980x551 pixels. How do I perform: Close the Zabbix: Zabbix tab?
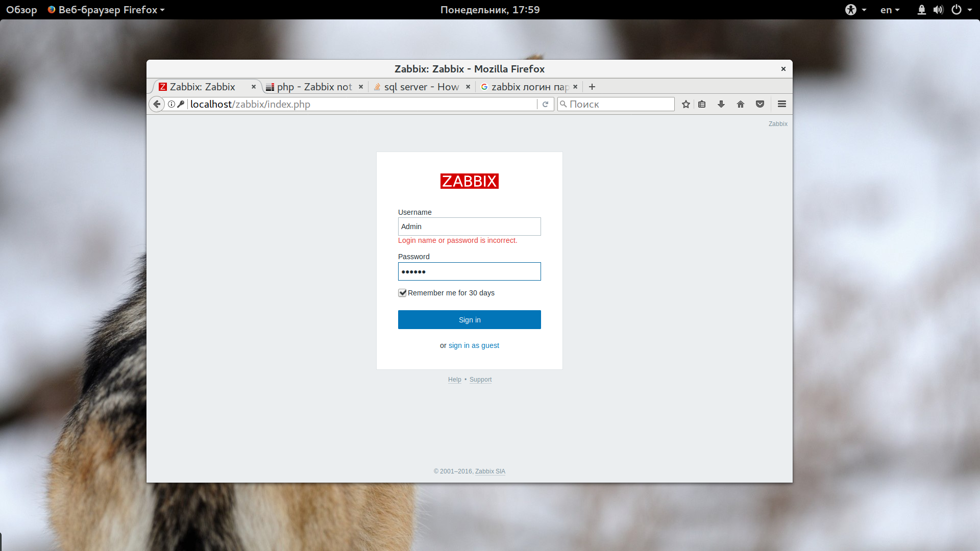(254, 87)
